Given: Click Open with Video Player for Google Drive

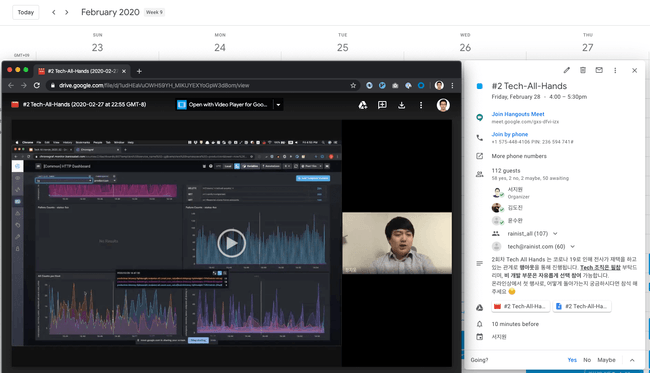Looking at the screenshot, I should tap(224, 105).
